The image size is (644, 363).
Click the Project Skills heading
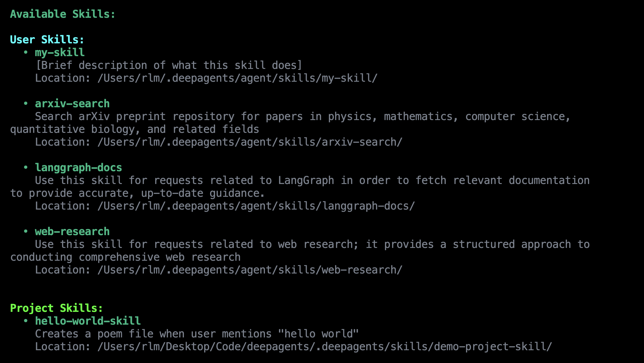(56, 308)
